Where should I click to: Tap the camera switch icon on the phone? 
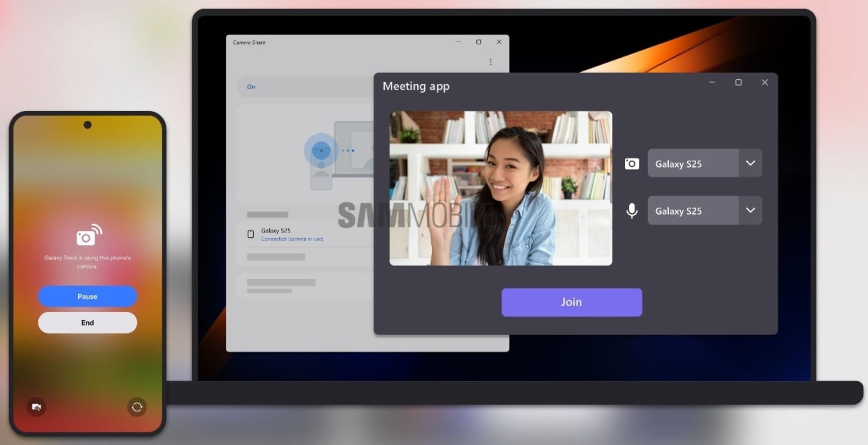(x=137, y=407)
